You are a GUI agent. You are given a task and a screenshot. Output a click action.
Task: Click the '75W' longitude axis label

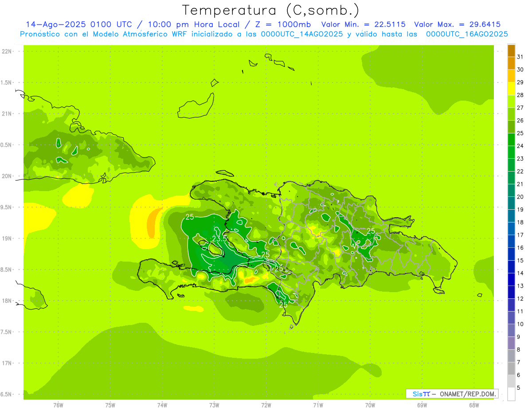pos(110,405)
